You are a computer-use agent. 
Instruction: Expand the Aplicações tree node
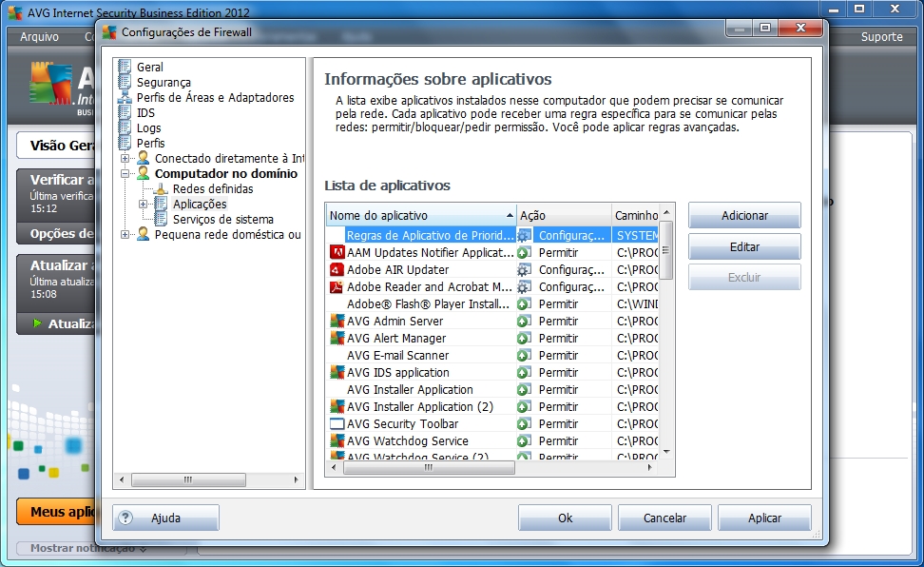point(143,205)
